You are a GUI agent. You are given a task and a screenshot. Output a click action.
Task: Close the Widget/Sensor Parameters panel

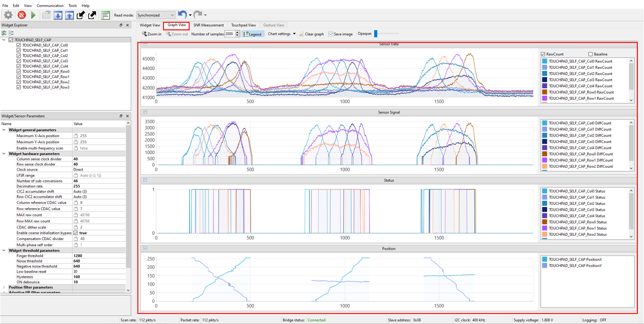(x=128, y=116)
